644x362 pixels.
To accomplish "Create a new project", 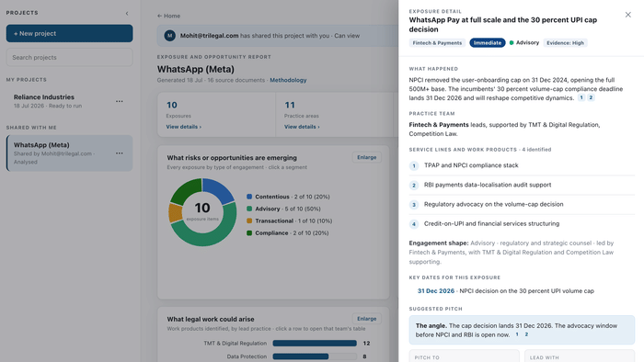I will (x=69, y=33).
